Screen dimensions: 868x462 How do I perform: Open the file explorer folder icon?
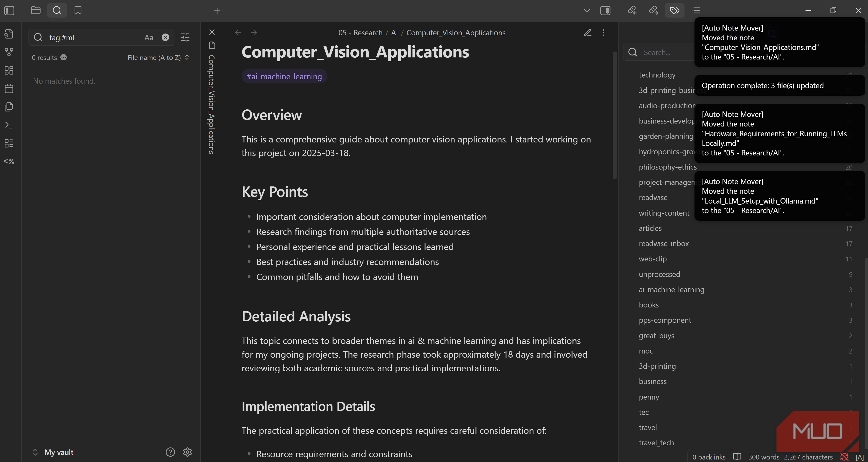[36, 10]
